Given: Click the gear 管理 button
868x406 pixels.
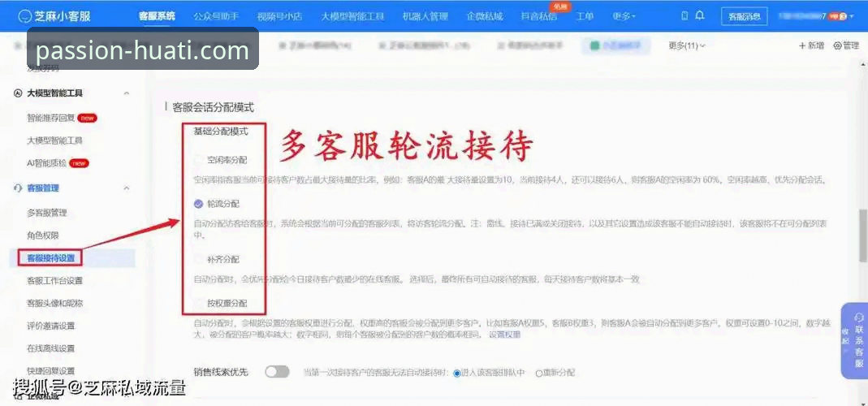Looking at the screenshot, I should click(846, 46).
